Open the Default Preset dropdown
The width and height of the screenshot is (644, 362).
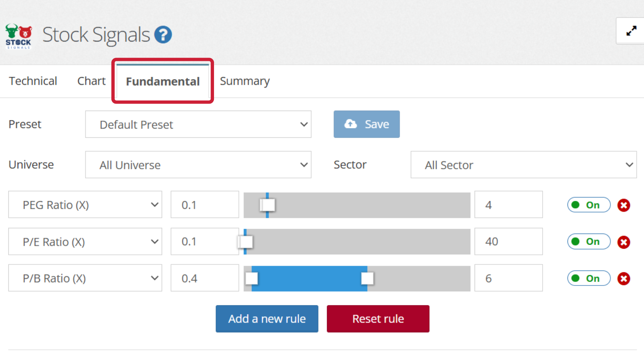(x=198, y=124)
